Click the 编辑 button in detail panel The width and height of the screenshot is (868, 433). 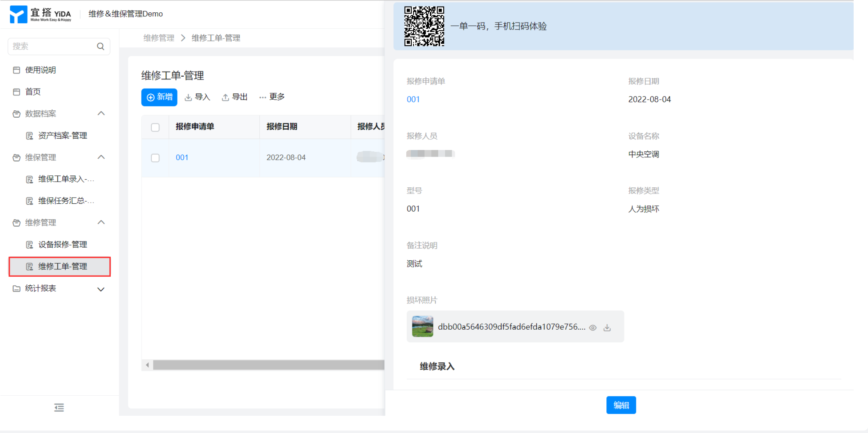coord(621,405)
